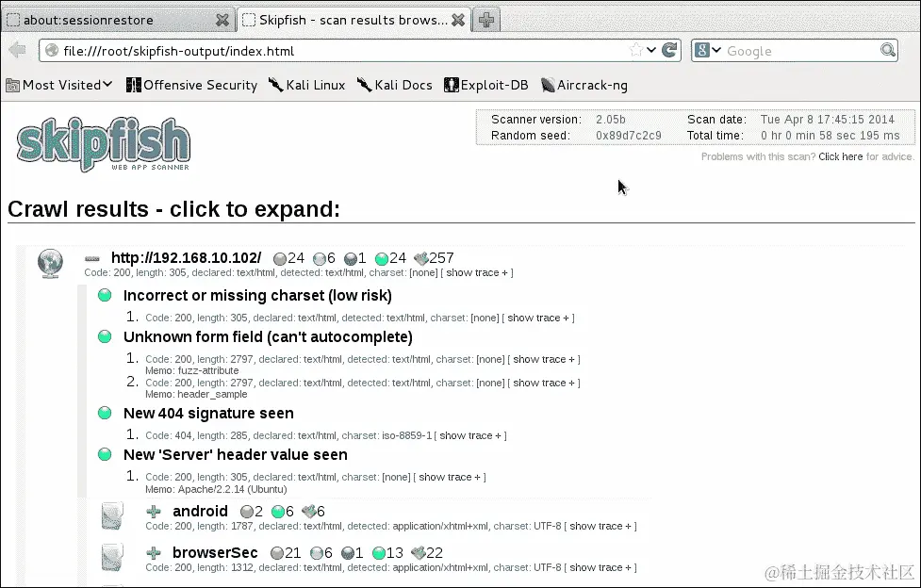Click the dark issue counter icon showing 1 for 192.168.10.102
The height and width of the screenshot is (588, 921).
click(x=350, y=259)
